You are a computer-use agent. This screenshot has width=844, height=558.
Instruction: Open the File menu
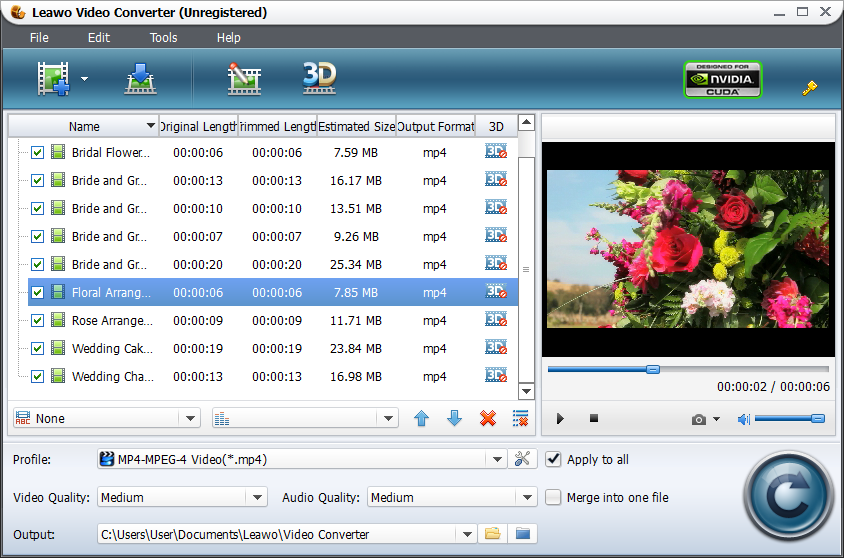point(39,38)
